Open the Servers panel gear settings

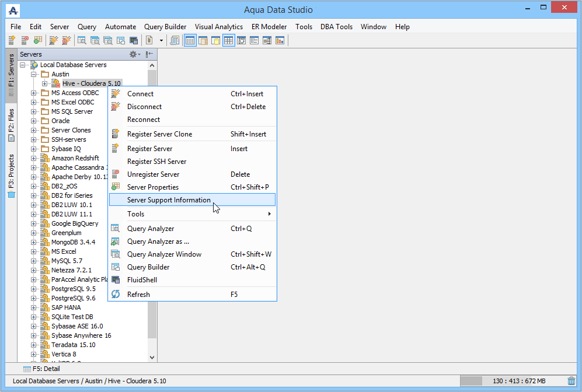coord(134,54)
